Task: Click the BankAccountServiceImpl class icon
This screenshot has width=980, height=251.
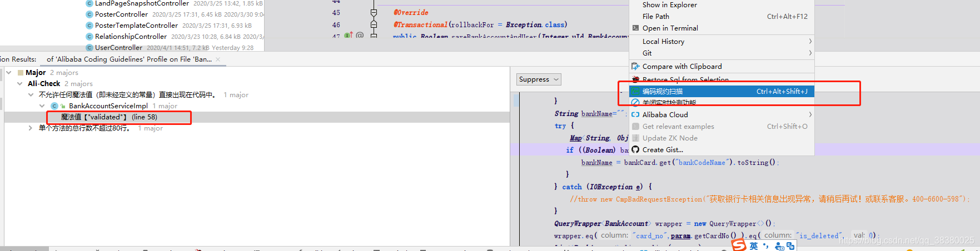Action: coord(54,106)
